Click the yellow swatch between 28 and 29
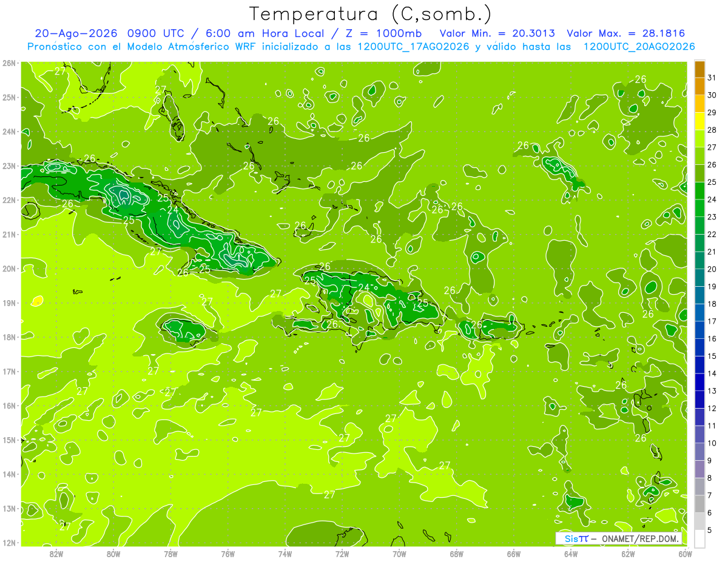 [x=700, y=121]
